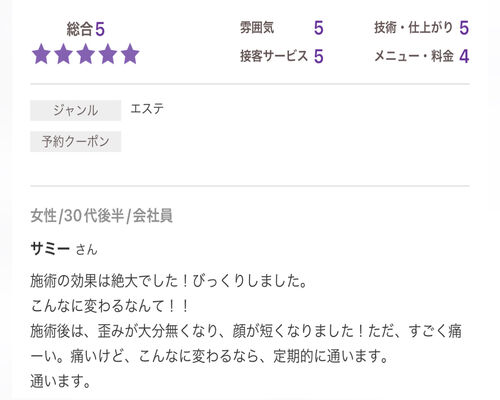Click the final line 通います。

point(60,381)
